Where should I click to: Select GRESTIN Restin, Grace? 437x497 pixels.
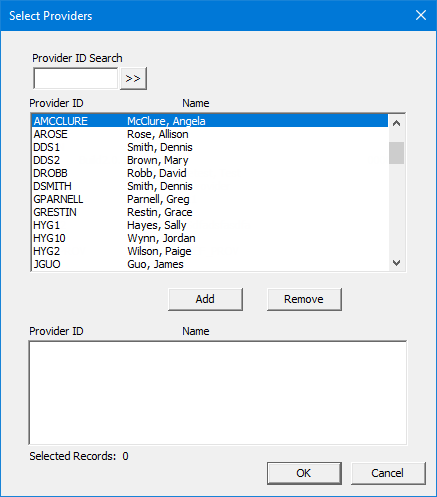(210, 212)
